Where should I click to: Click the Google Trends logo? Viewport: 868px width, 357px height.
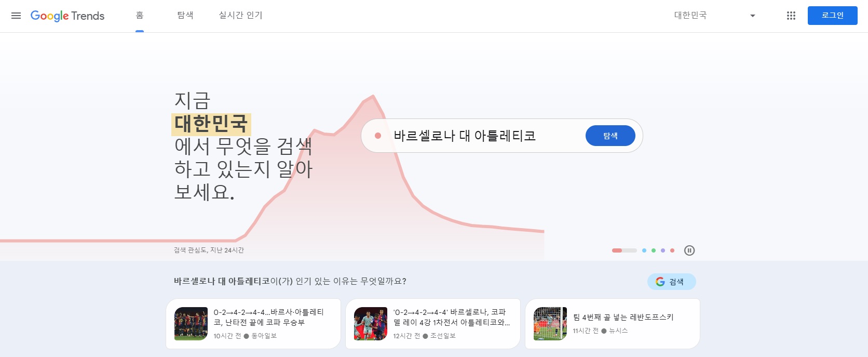coord(67,16)
